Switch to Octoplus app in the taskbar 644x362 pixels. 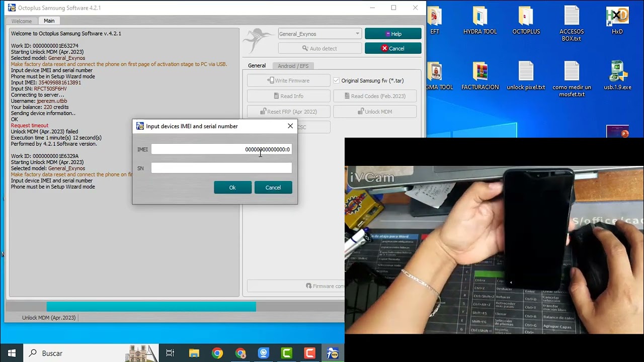coord(333,353)
